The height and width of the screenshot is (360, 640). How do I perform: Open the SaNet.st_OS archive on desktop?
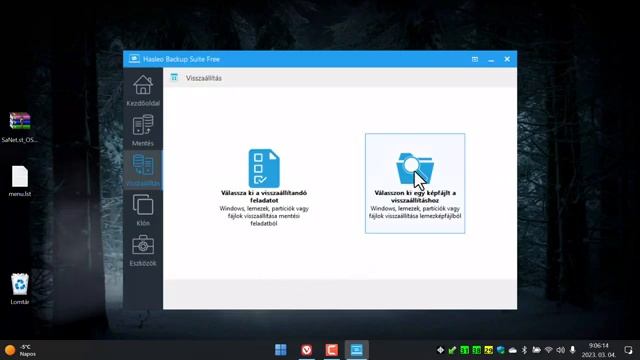pos(20,127)
